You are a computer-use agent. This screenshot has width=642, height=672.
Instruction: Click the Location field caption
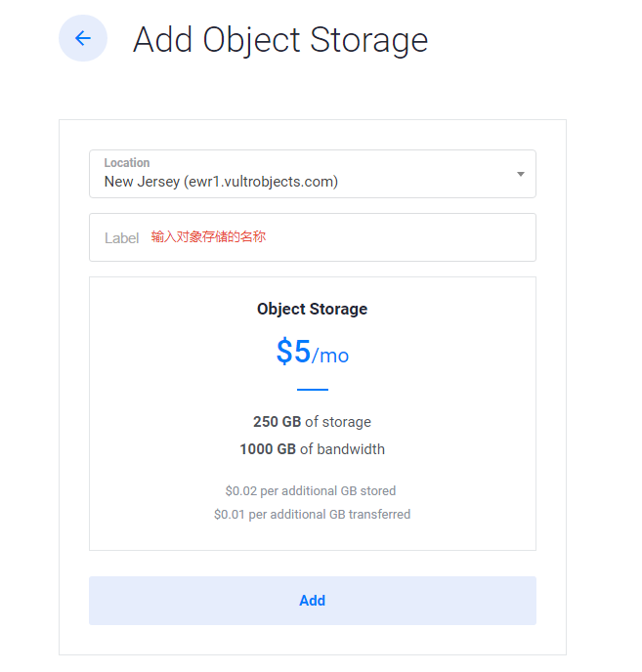(x=127, y=163)
